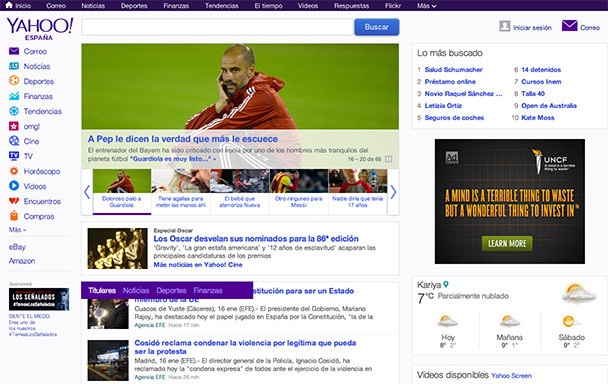
Task: Click the Cine film reel icon
Action: [x=14, y=141]
